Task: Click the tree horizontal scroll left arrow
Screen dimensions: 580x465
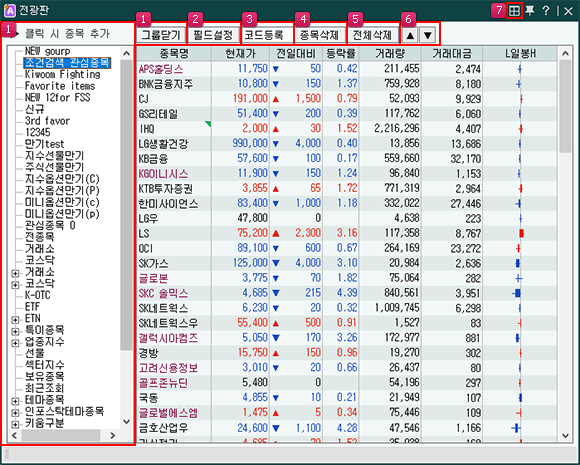Action: pos(14,435)
